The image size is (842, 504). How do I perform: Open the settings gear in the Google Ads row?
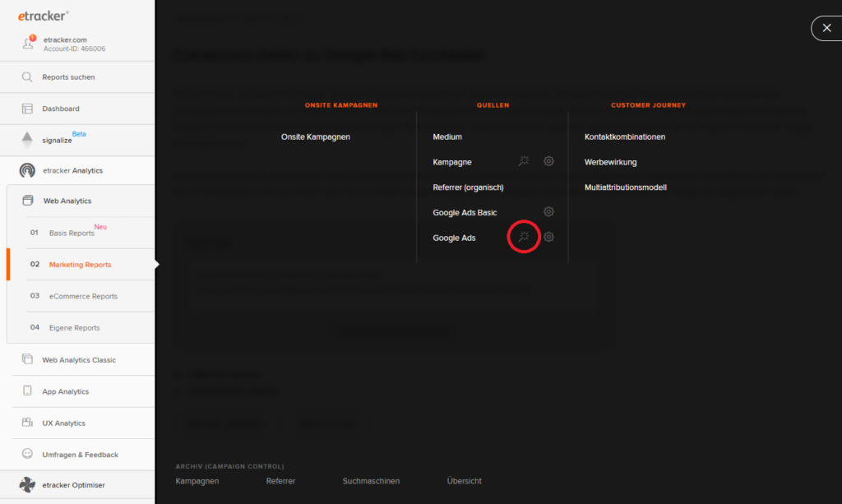pos(548,237)
